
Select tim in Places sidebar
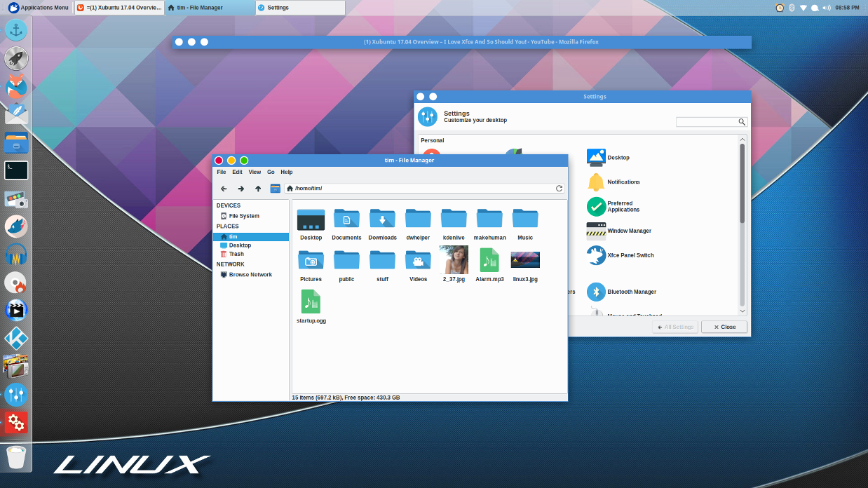[250, 237]
